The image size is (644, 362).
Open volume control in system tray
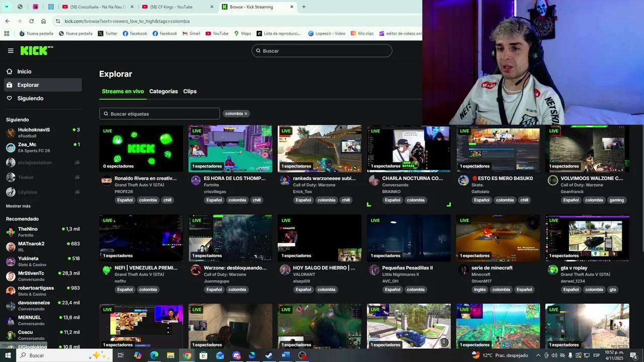pyautogui.click(x=554, y=355)
